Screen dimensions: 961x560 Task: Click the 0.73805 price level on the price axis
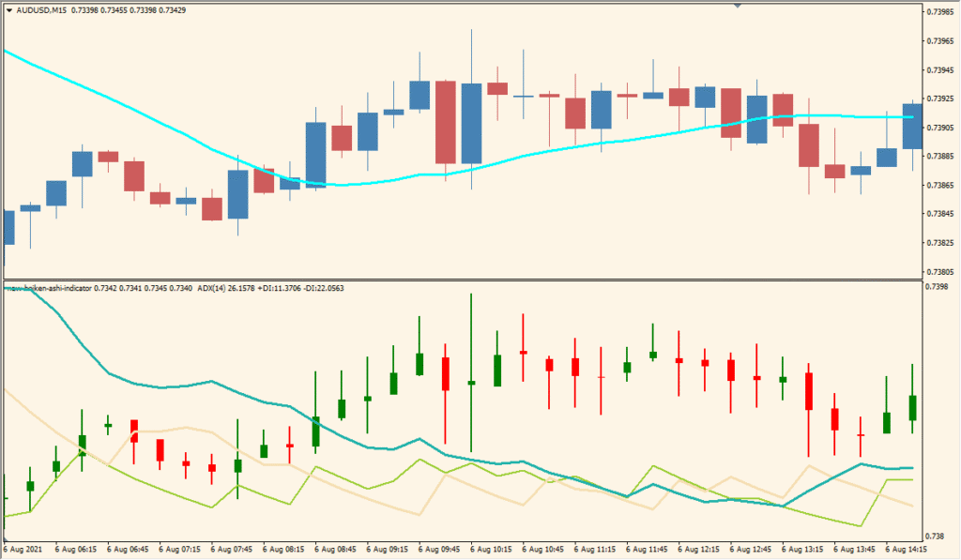940,271
